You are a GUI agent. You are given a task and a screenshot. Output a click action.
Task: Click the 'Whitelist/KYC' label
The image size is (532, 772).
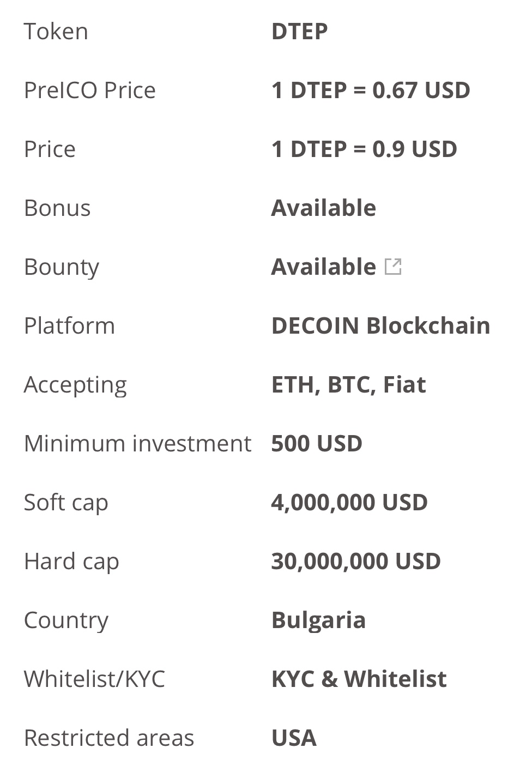click(94, 679)
